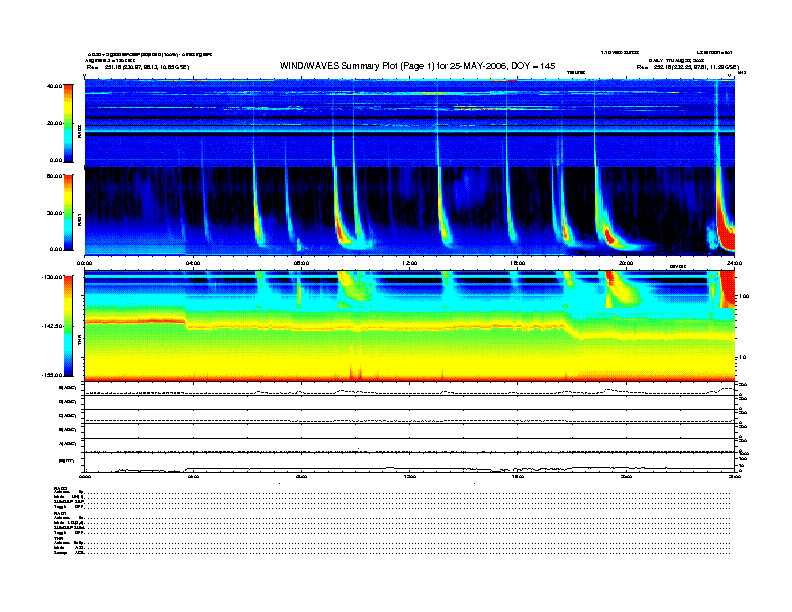Click the TNR color scale bar
Image resolution: width=792 pixels, height=612 pixels.
(x=68, y=326)
